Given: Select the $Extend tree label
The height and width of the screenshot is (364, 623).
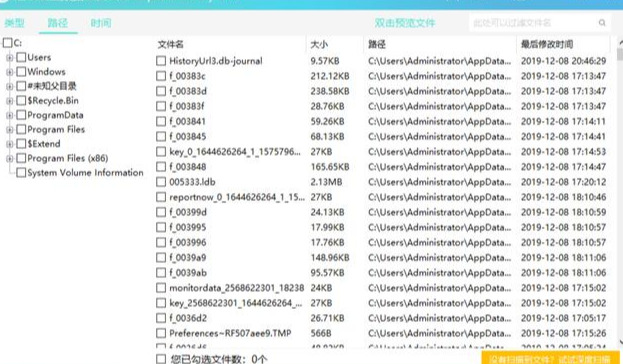Looking at the screenshot, I should (x=44, y=144).
